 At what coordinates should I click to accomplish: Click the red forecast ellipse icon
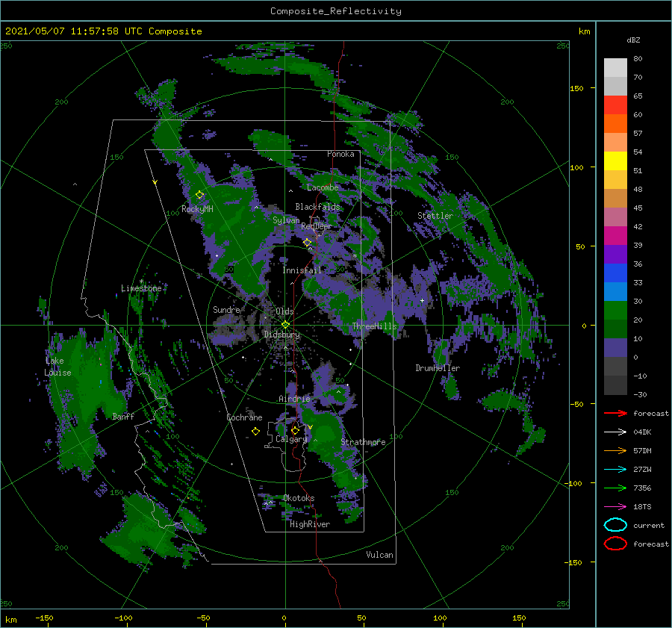pos(615,544)
